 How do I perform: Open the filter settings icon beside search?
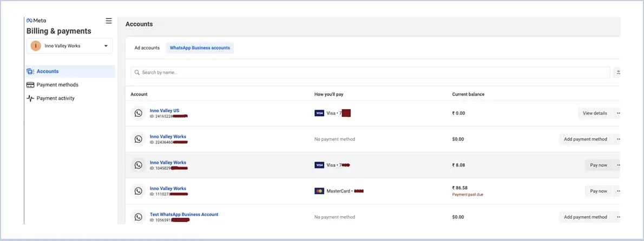pos(617,72)
